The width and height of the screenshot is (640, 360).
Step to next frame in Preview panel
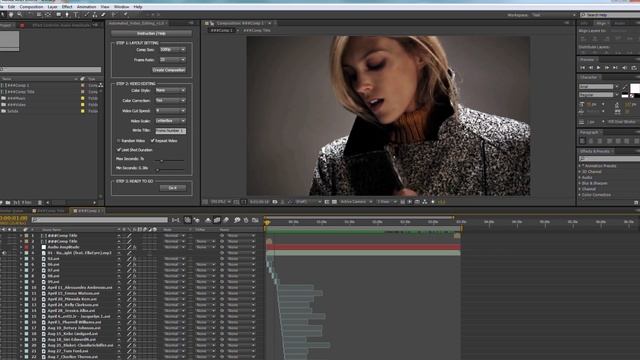[x=607, y=68]
